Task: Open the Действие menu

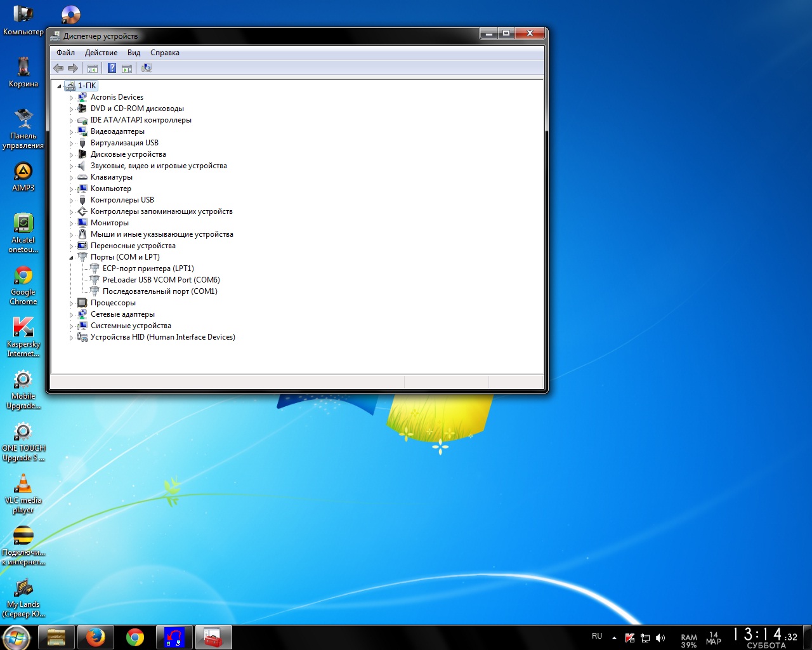Action: (101, 53)
